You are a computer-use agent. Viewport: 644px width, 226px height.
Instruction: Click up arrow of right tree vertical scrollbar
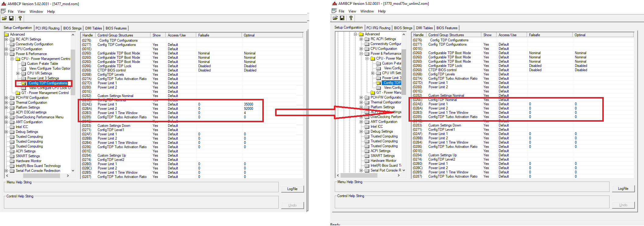click(x=404, y=34)
